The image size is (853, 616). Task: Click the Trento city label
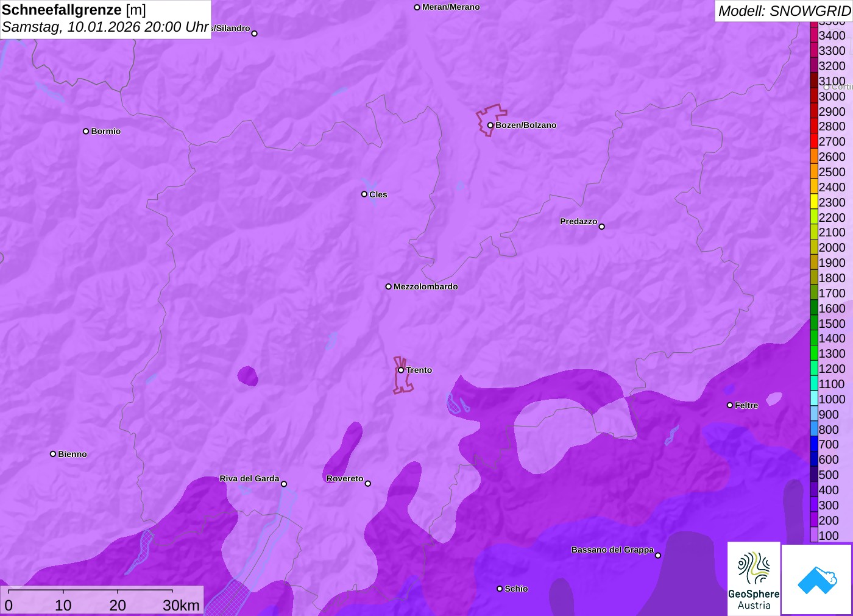pyautogui.click(x=419, y=370)
